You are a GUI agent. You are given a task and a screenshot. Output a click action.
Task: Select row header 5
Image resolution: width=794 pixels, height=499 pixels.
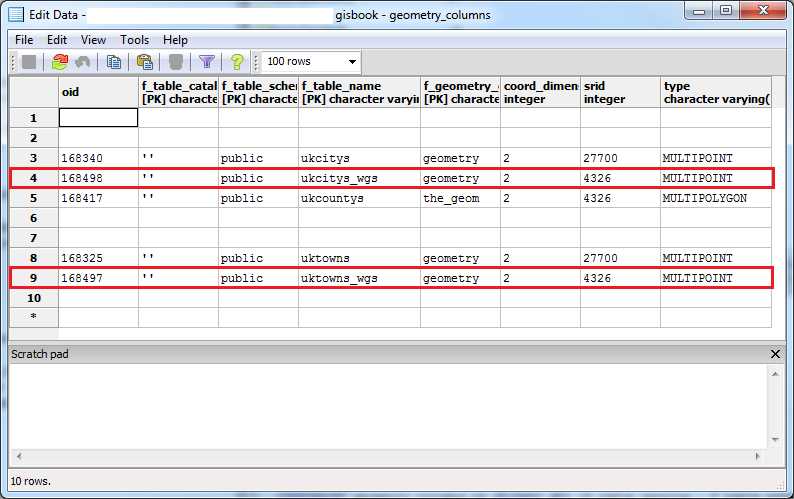point(33,198)
